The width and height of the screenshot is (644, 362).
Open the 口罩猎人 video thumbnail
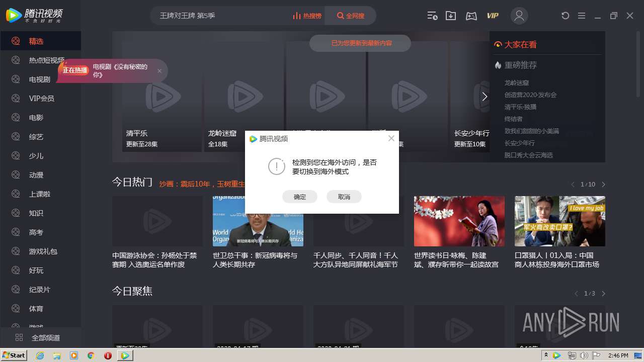[x=560, y=221]
